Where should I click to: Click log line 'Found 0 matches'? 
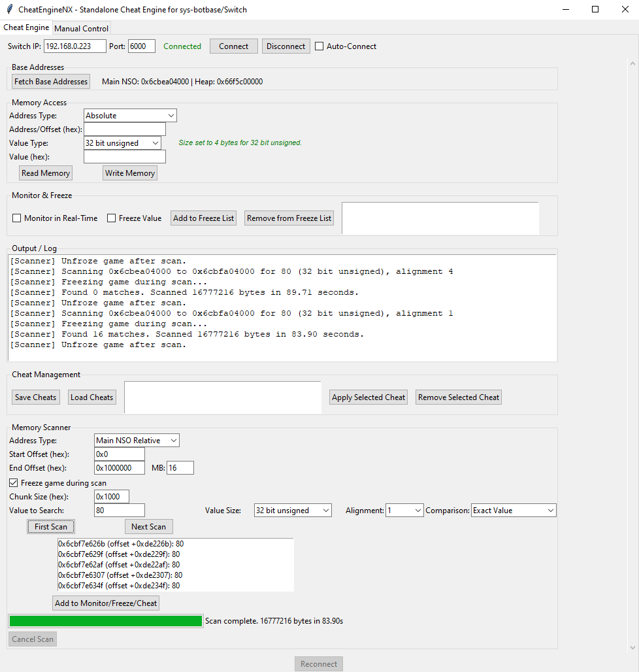184,292
